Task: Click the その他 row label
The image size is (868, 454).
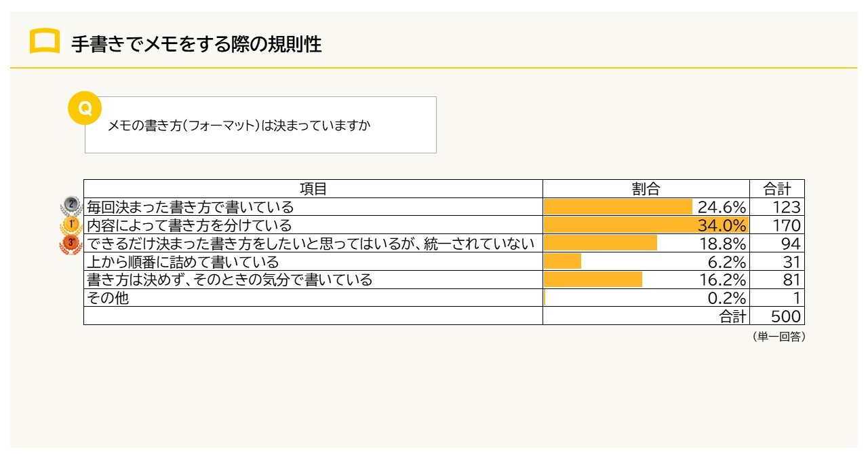Action: coord(108,298)
